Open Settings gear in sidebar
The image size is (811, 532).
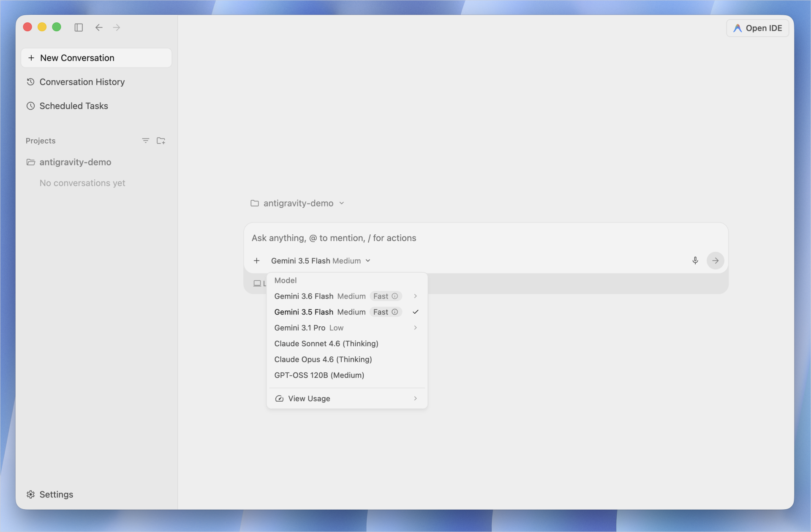click(31, 494)
